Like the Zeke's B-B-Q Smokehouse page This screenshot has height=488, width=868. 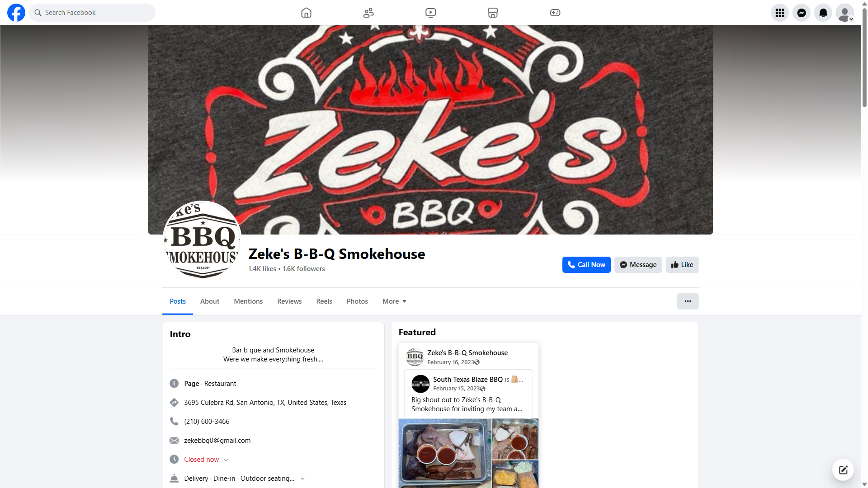pyautogui.click(x=682, y=265)
